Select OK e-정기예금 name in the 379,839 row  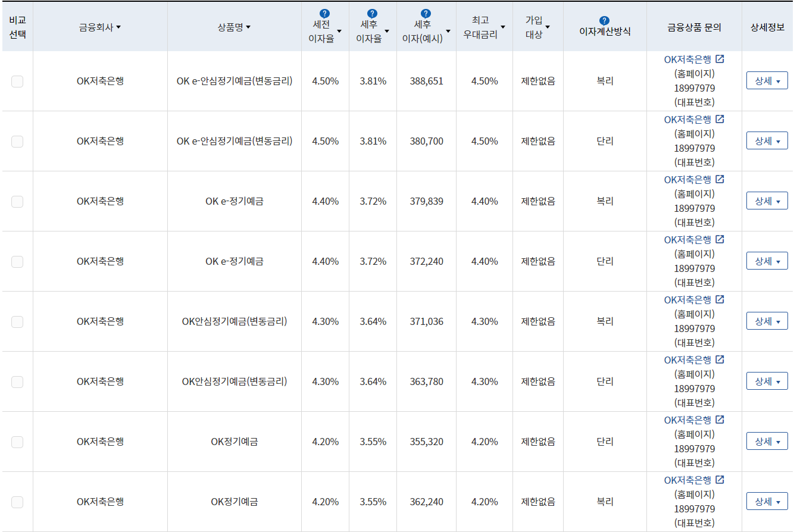[x=235, y=202]
